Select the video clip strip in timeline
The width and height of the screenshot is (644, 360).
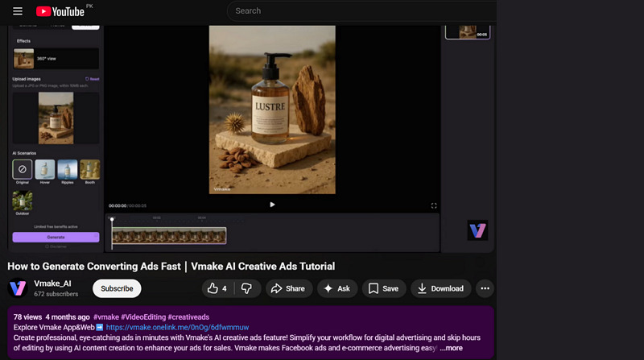169,236
